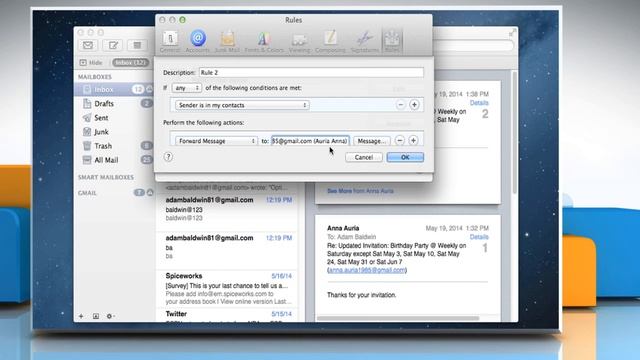640x360 pixels.
Task: Open the Composing preferences tab
Action: pyautogui.click(x=330, y=41)
